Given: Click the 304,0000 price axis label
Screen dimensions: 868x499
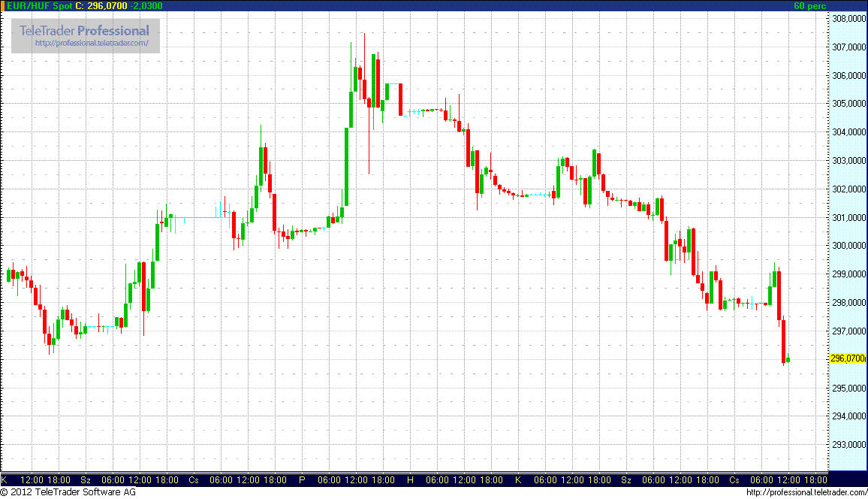Looking at the screenshot, I should click(x=849, y=132).
